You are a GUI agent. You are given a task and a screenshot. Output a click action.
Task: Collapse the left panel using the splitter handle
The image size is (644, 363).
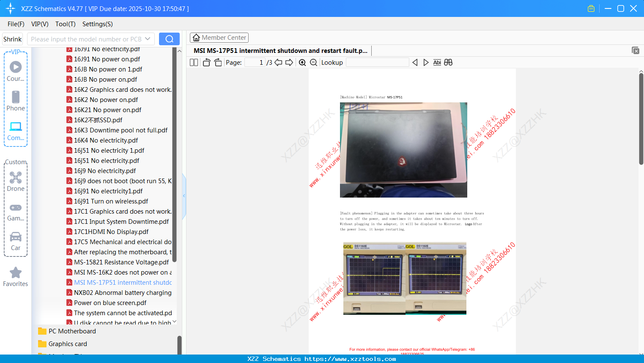184,196
